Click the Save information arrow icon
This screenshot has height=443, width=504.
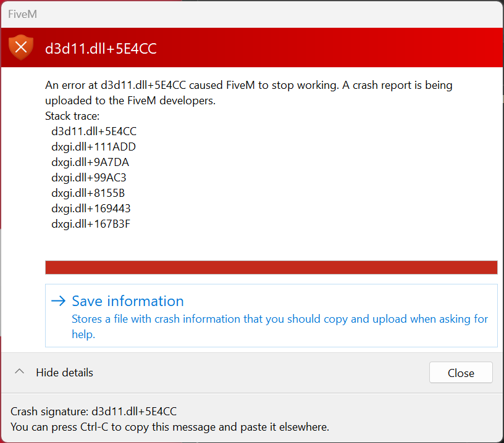[x=59, y=301]
